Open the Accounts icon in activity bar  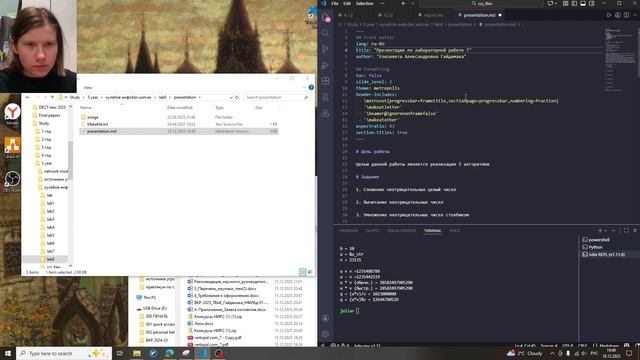[x=325, y=318]
